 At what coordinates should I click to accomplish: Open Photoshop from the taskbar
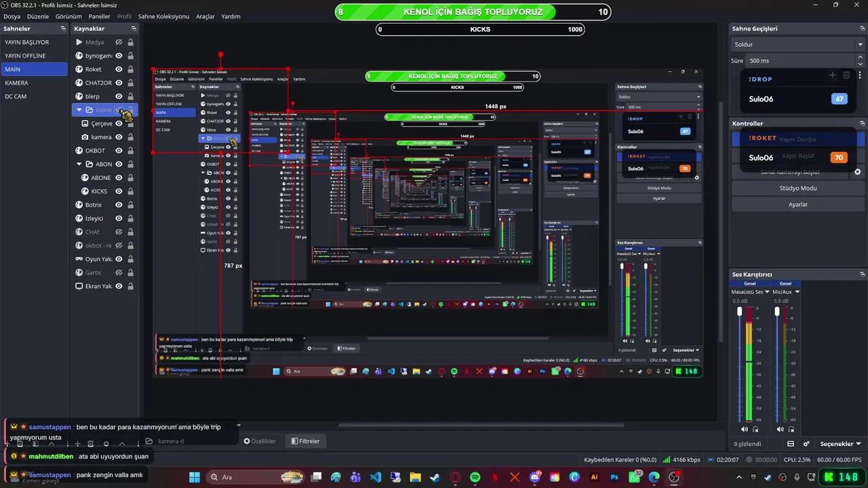pos(614,477)
